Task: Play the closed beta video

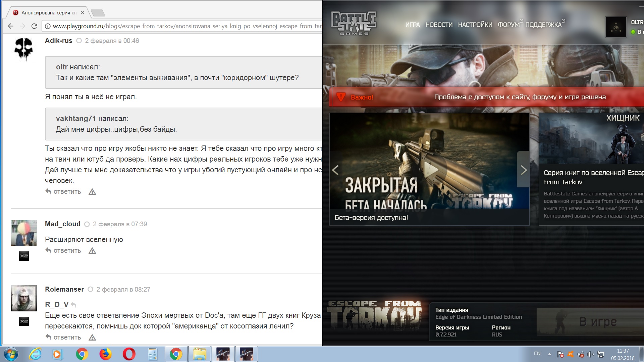Action: 431,169
